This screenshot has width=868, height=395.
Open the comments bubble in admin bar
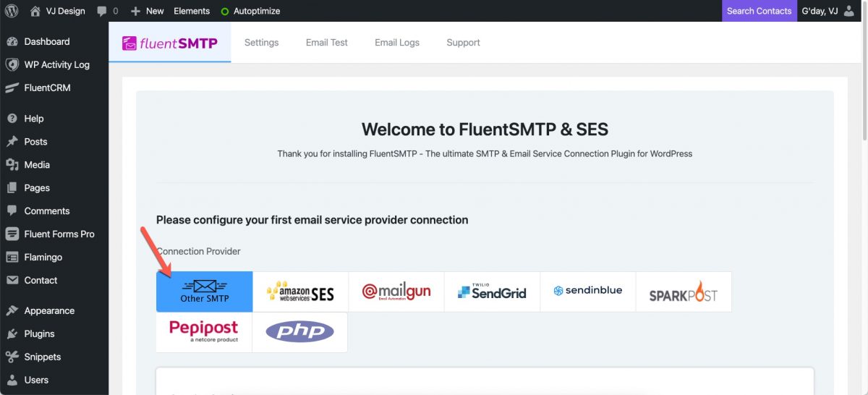106,11
